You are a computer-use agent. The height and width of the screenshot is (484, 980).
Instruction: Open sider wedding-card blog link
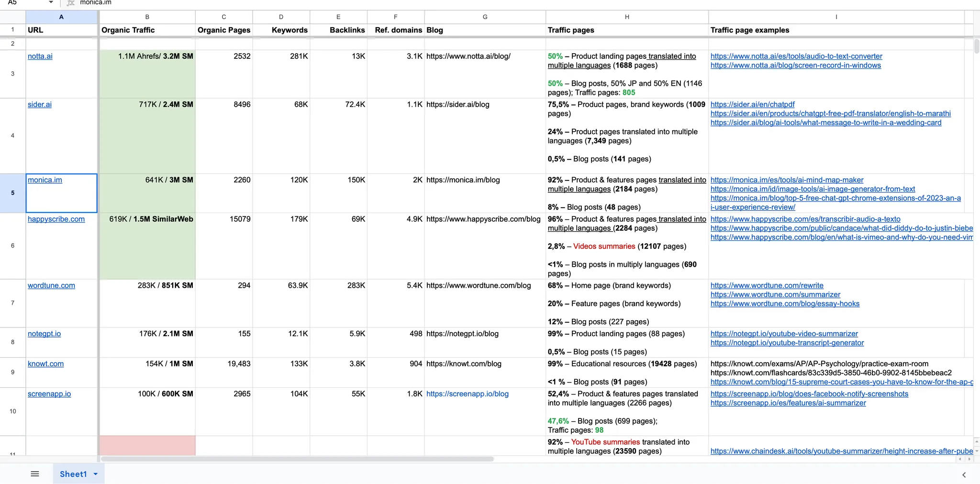coord(826,123)
